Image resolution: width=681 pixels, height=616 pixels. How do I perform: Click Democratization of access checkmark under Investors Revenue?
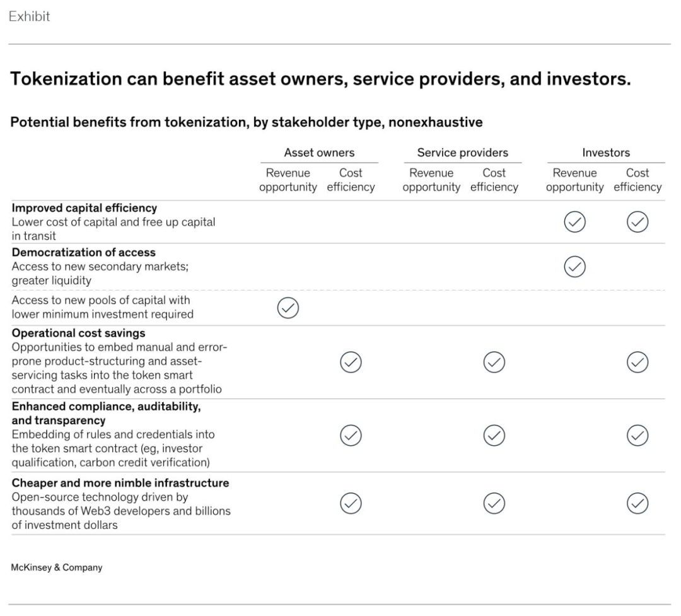[574, 267]
